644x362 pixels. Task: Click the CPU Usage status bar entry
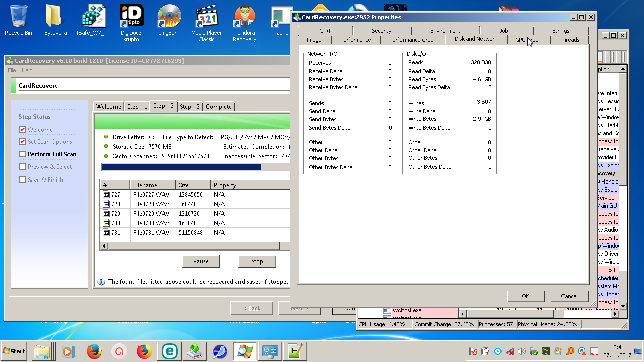384,324
